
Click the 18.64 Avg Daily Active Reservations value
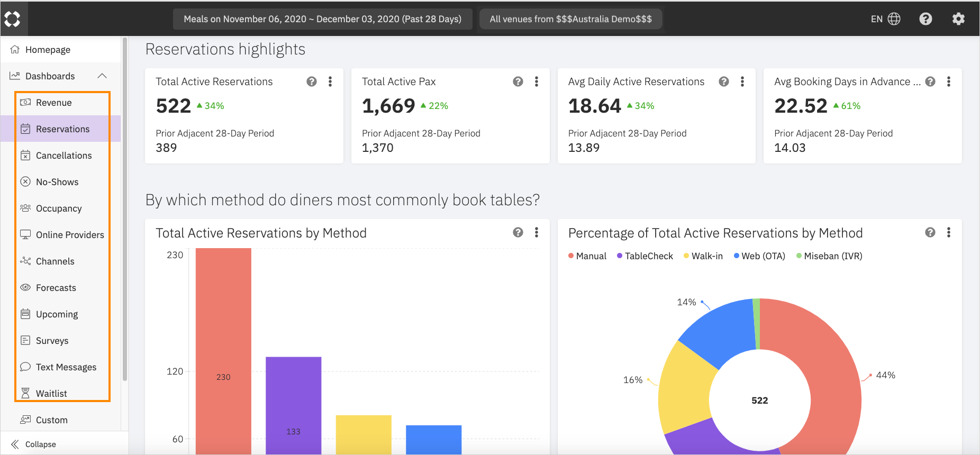[x=595, y=106]
